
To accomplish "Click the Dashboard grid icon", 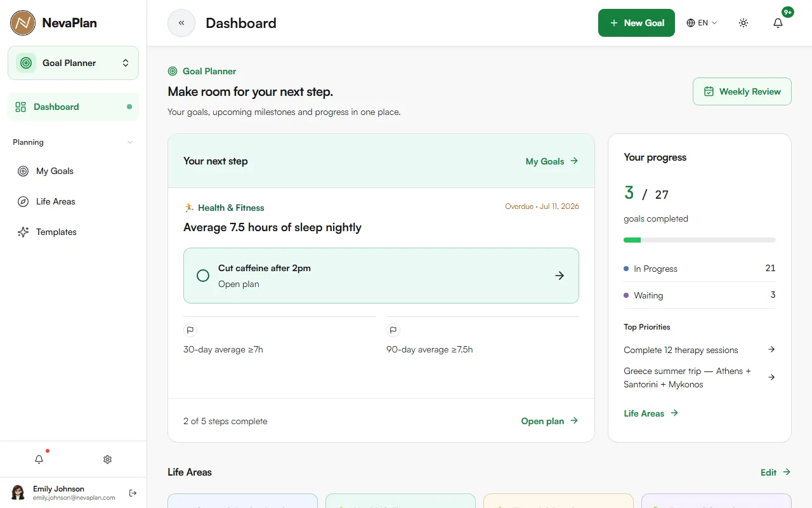I will click(21, 107).
